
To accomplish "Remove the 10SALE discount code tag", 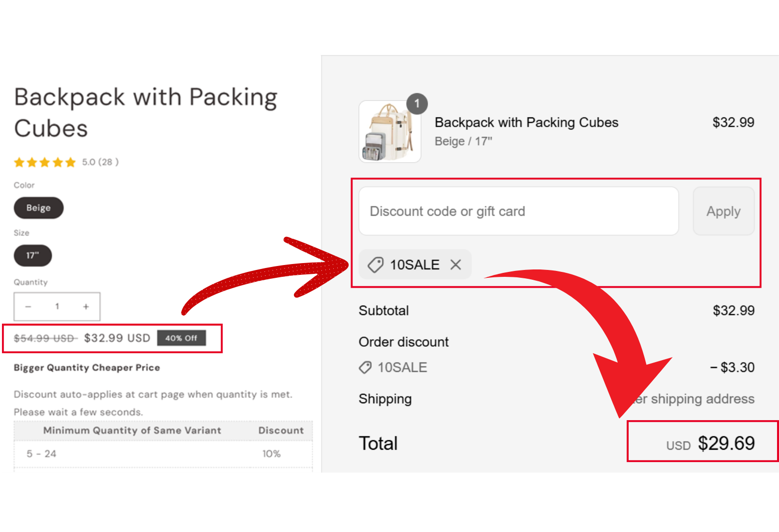I will (456, 265).
